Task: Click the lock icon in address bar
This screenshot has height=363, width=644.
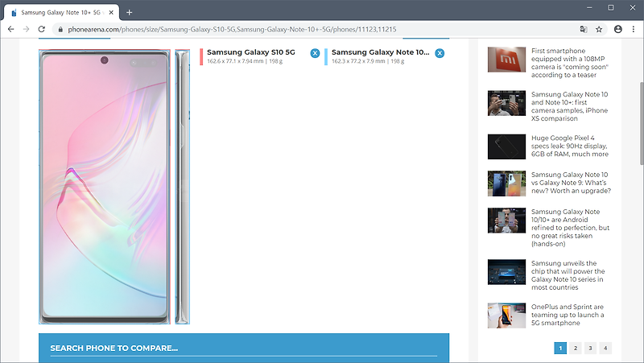Action: (x=60, y=30)
